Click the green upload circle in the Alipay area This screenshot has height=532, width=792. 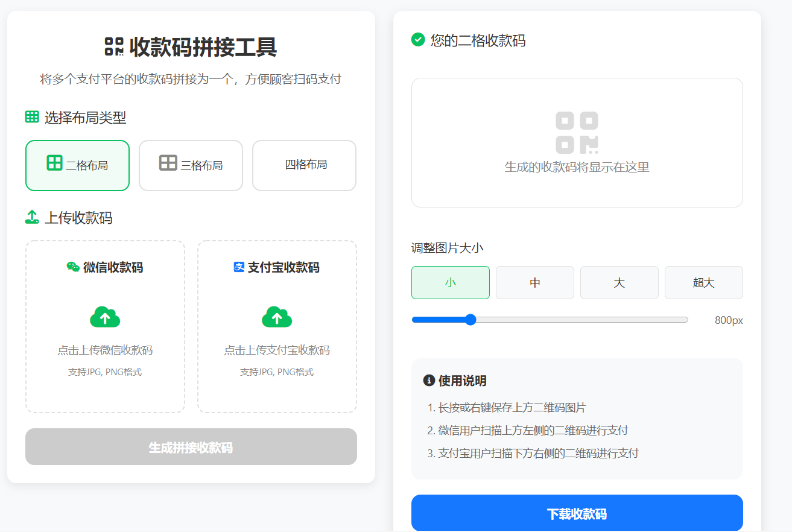click(276, 317)
